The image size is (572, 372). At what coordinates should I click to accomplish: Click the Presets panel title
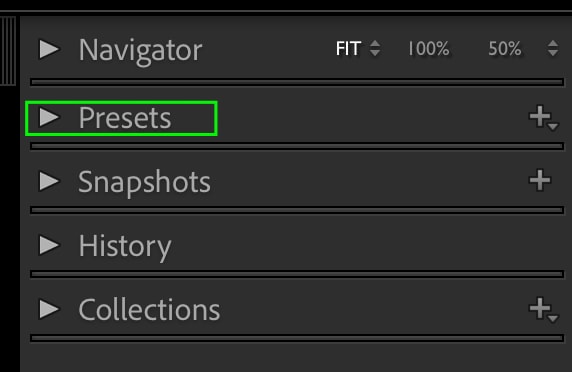pos(125,118)
